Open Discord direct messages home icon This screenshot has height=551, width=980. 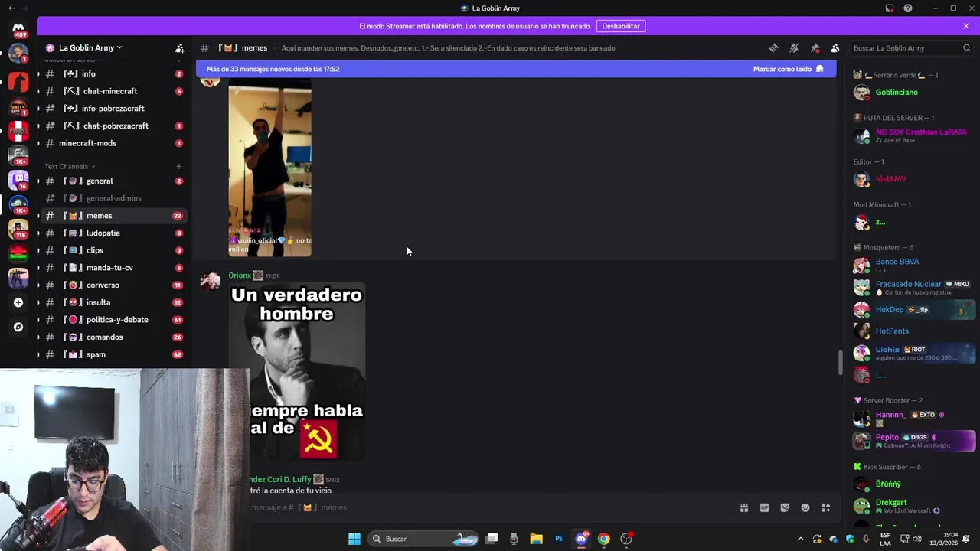pyautogui.click(x=18, y=28)
